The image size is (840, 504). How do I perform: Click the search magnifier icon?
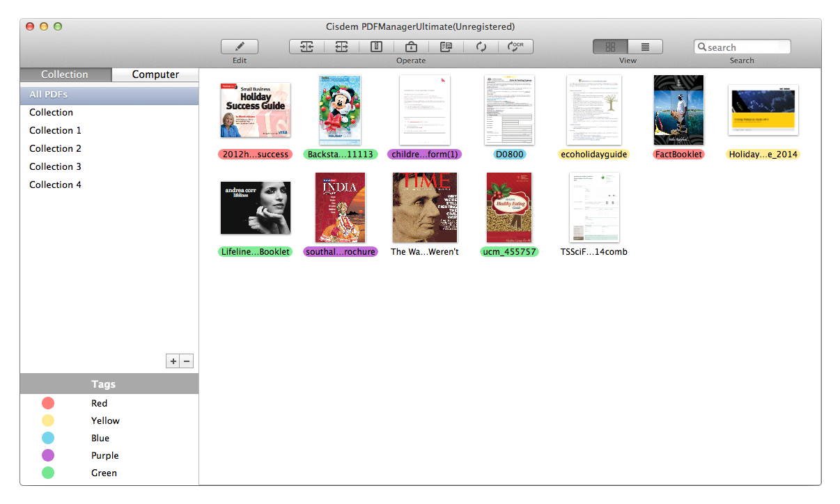[705, 47]
